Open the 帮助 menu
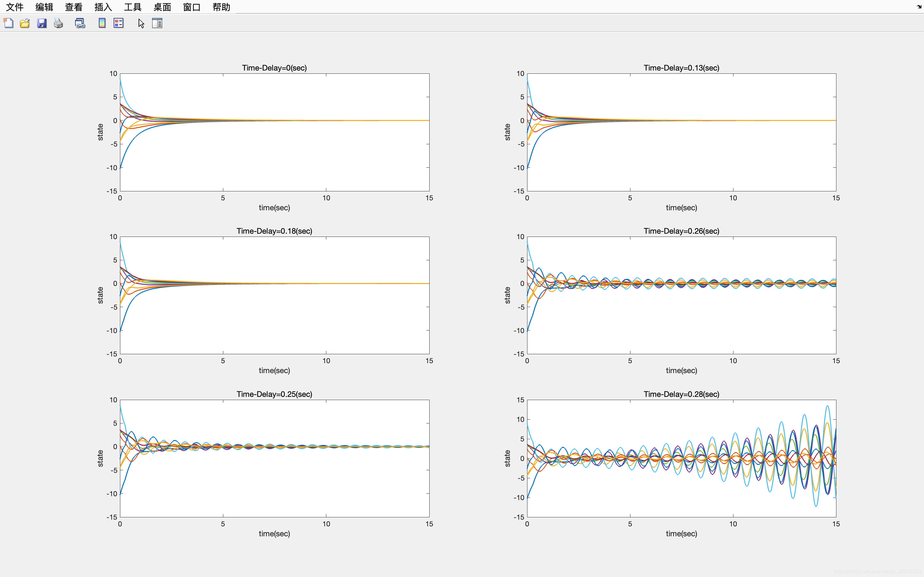 coord(221,7)
